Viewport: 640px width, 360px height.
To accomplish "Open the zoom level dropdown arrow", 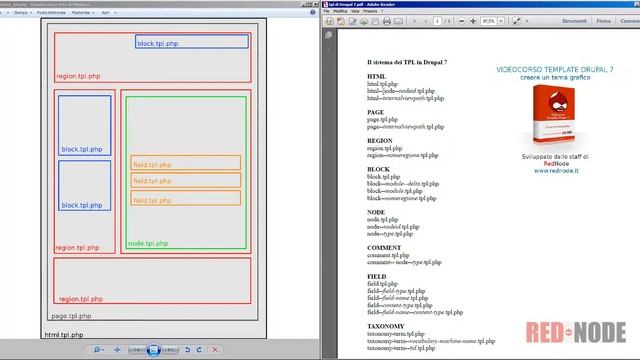I will pyautogui.click(x=501, y=21).
